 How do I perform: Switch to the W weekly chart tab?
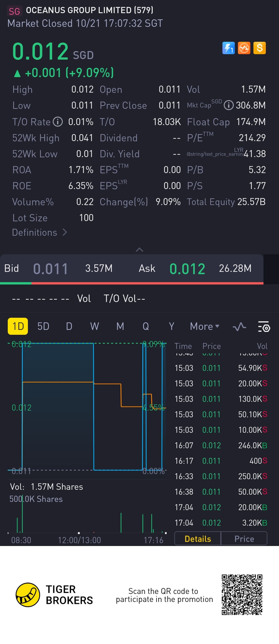pyautogui.click(x=95, y=327)
